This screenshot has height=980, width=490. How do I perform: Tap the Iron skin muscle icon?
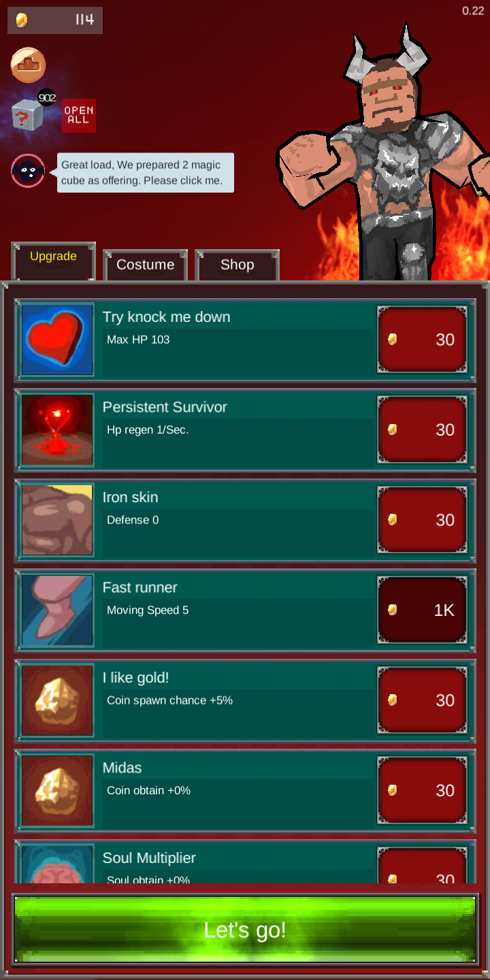[58, 520]
